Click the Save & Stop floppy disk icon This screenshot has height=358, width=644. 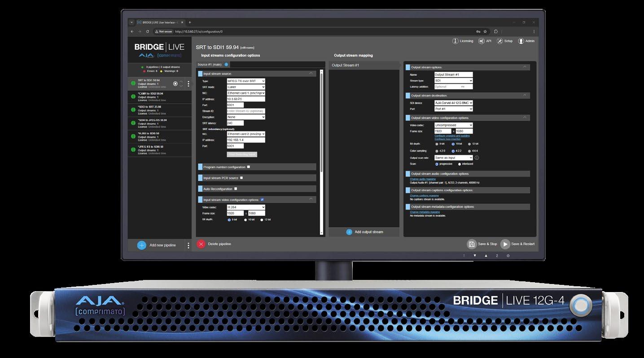[x=472, y=244]
